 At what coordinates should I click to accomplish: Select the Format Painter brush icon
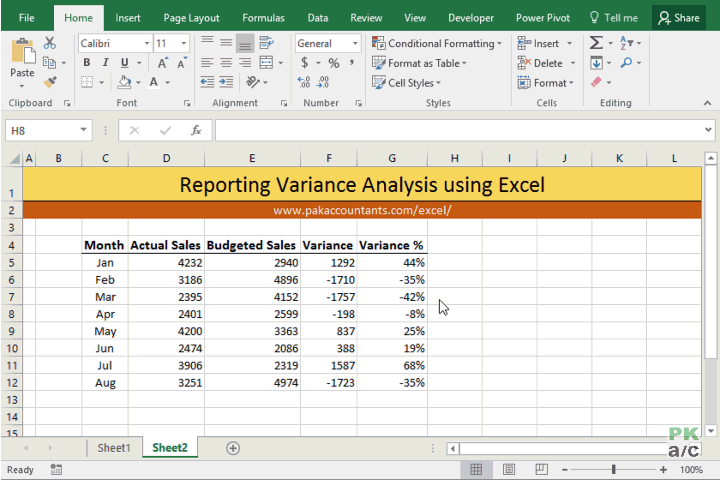coord(50,82)
